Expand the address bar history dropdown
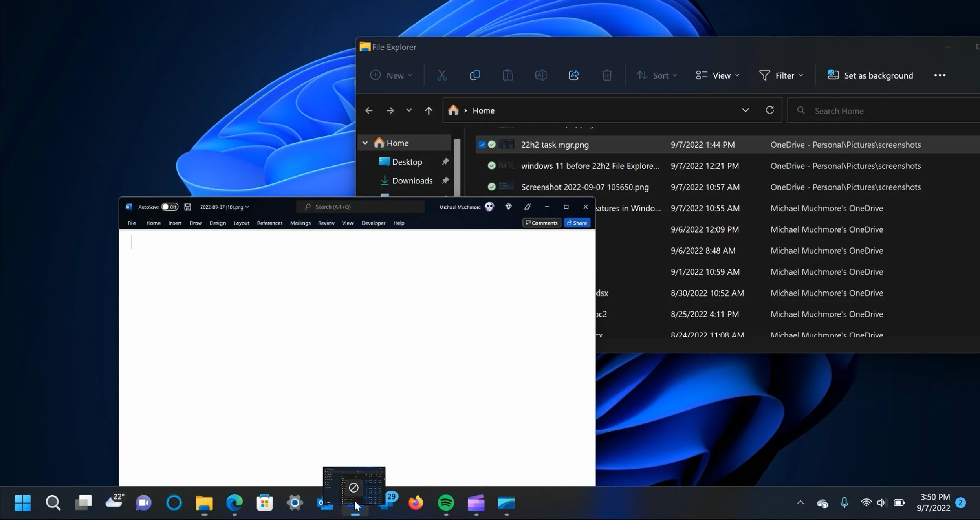980x520 pixels. pyautogui.click(x=745, y=110)
